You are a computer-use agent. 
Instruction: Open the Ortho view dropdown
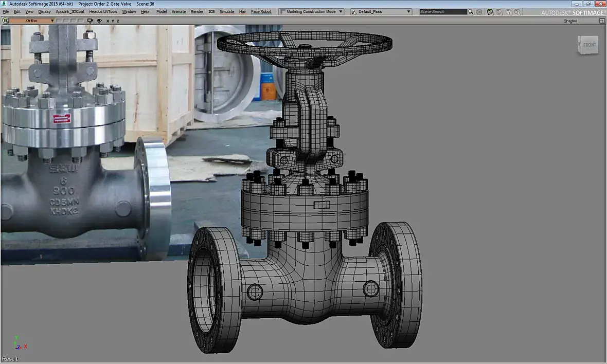coord(32,21)
